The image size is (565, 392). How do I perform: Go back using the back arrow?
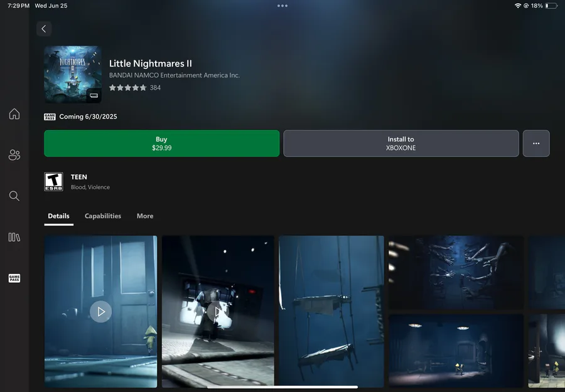coord(44,29)
